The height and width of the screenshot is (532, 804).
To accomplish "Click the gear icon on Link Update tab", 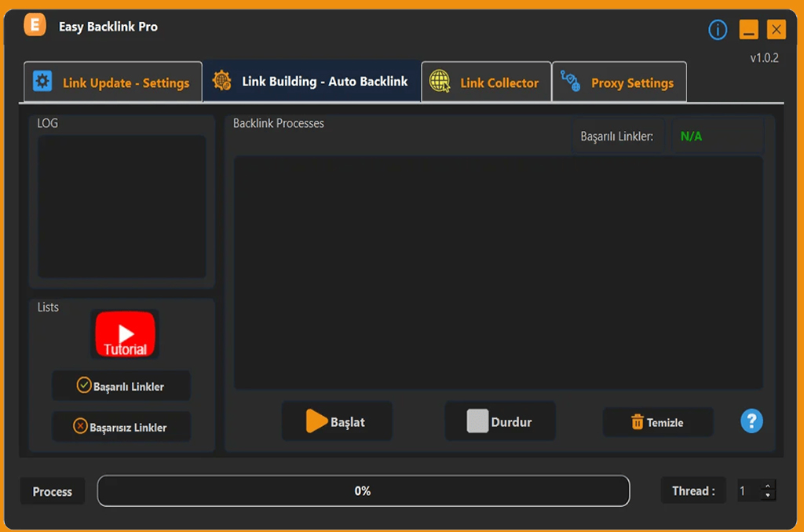I will tap(42, 82).
